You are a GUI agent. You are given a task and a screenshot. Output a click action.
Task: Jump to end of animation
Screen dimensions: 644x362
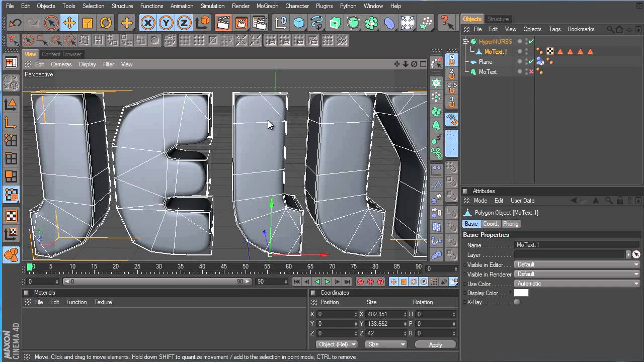pyautogui.click(x=347, y=282)
